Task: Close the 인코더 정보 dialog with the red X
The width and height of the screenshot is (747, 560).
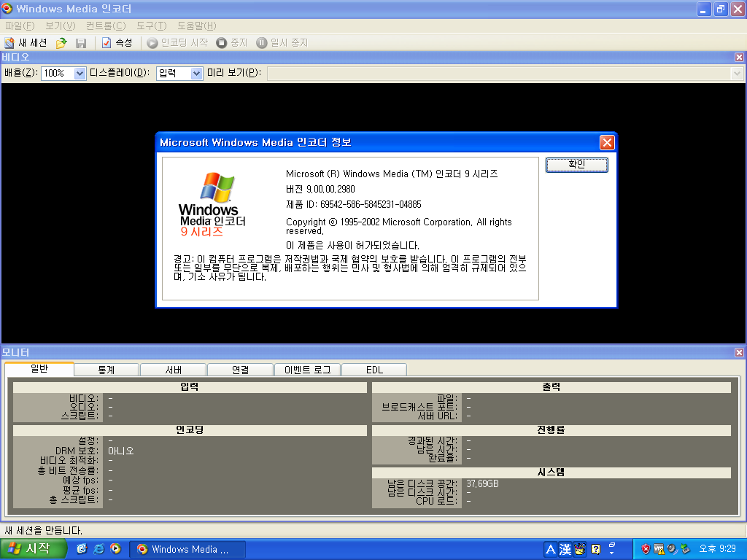Action: click(606, 142)
